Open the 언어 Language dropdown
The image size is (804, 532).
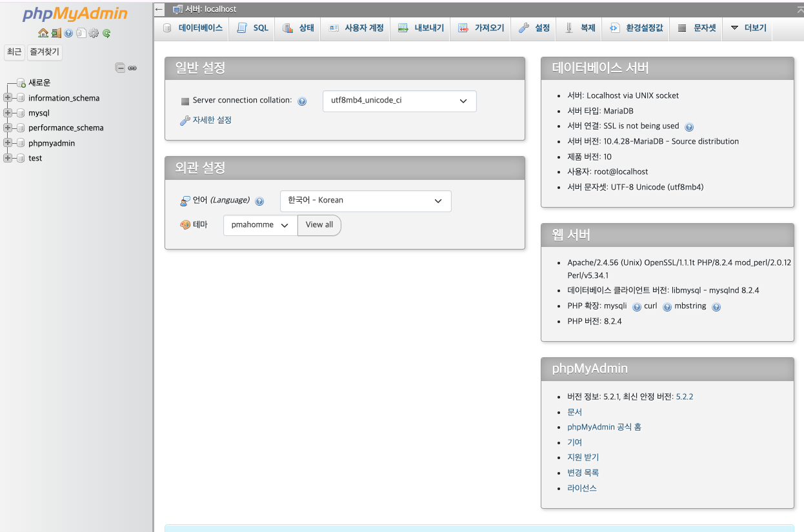pos(366,201)
